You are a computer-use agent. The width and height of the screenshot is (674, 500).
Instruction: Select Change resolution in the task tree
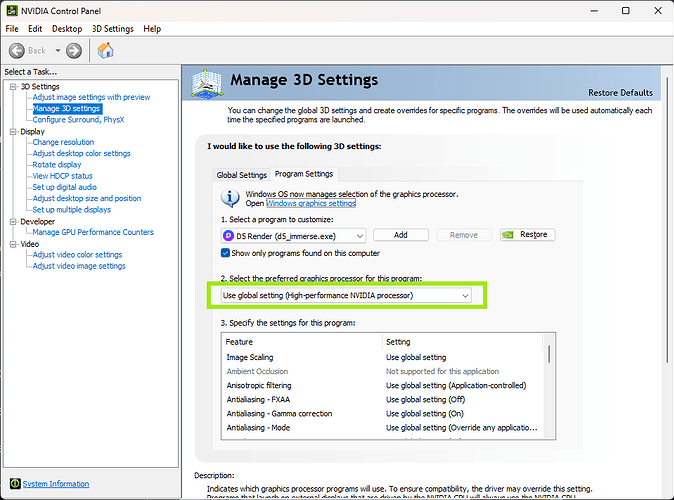point(63,142)
